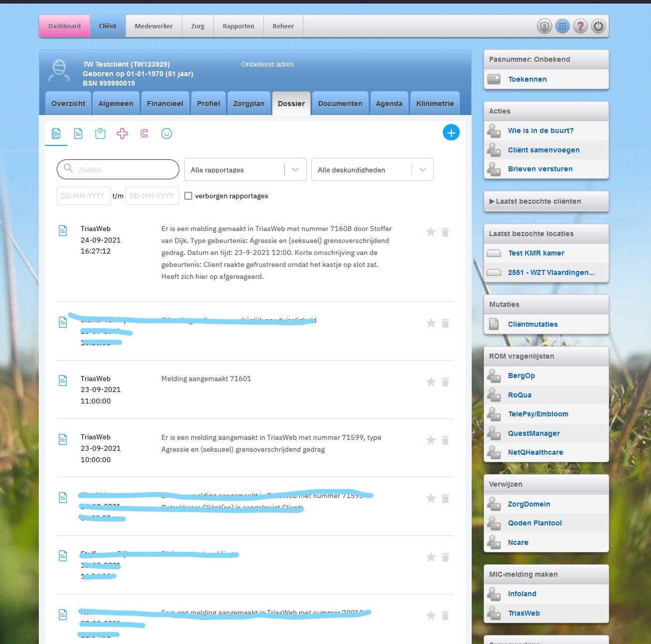Expand Laatst bezochte cliënten panel
This screenshot has width=651, height=644.
[546, 201]
